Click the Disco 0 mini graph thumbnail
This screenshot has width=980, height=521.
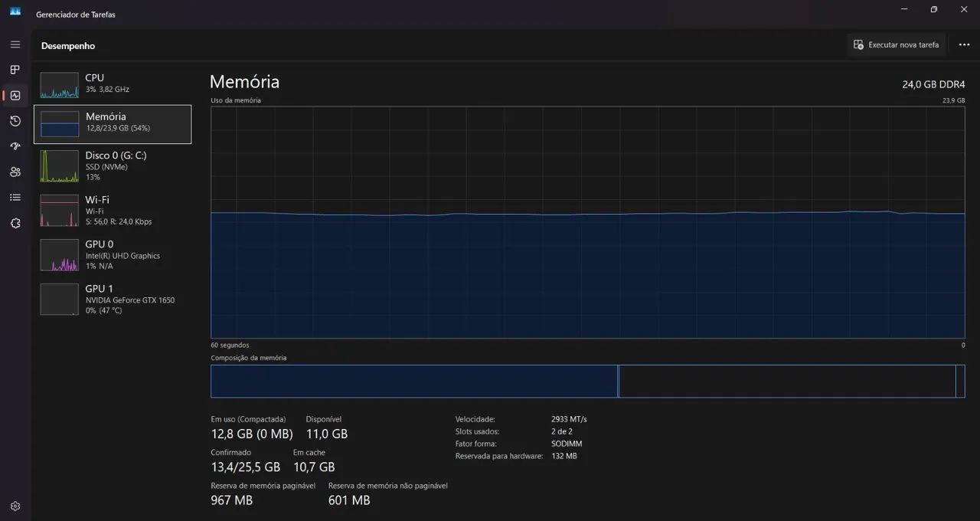[x=60, y=166]
